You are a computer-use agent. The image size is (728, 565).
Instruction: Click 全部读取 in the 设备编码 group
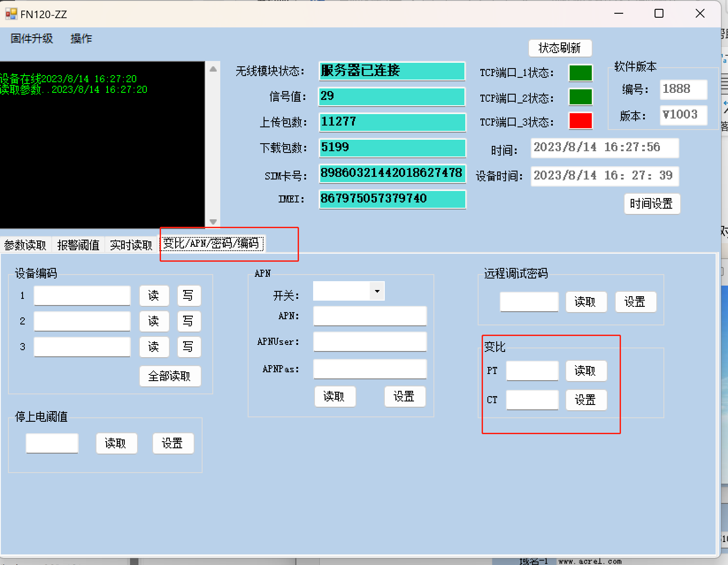click(x=170, y=376)
